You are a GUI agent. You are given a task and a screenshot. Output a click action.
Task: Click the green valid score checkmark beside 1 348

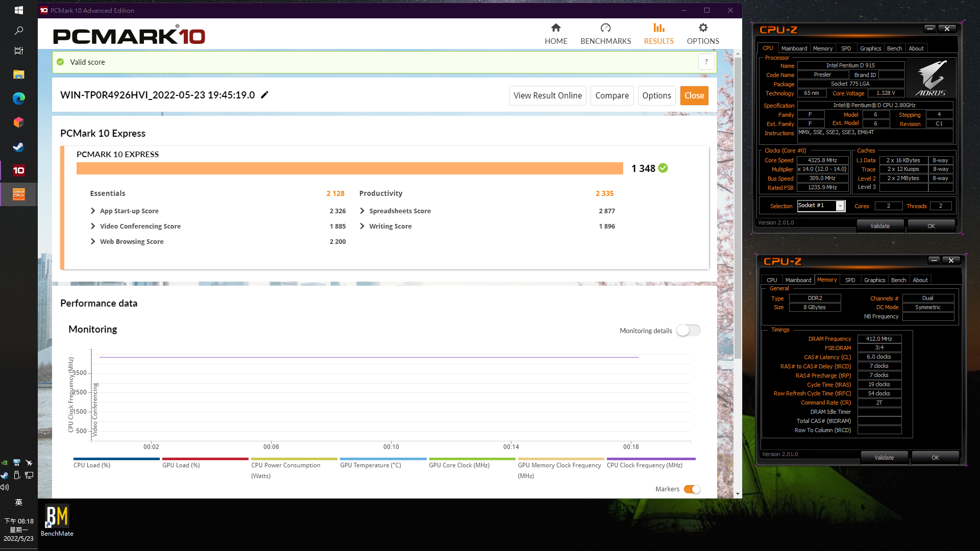point(663,168)
